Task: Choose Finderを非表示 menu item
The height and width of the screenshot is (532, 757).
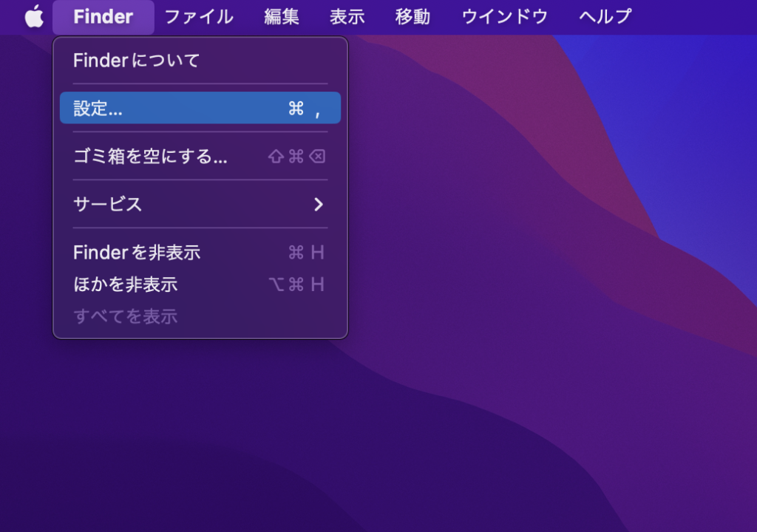Action: point(200,253)
